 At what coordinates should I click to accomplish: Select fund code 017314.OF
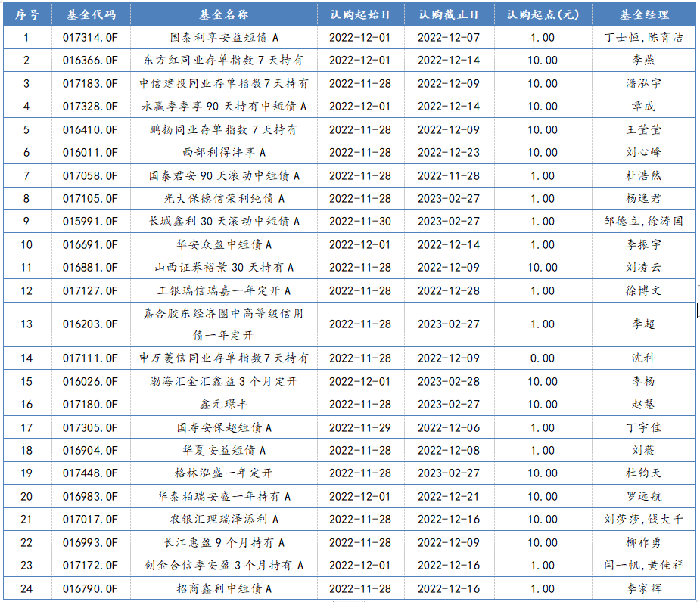[90, 38]
